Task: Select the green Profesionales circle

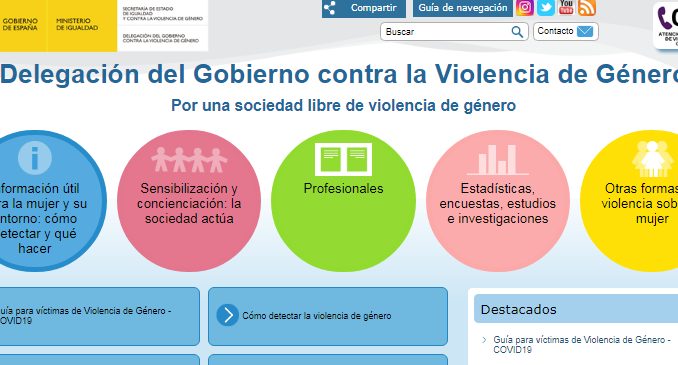Action: [343, 201]
